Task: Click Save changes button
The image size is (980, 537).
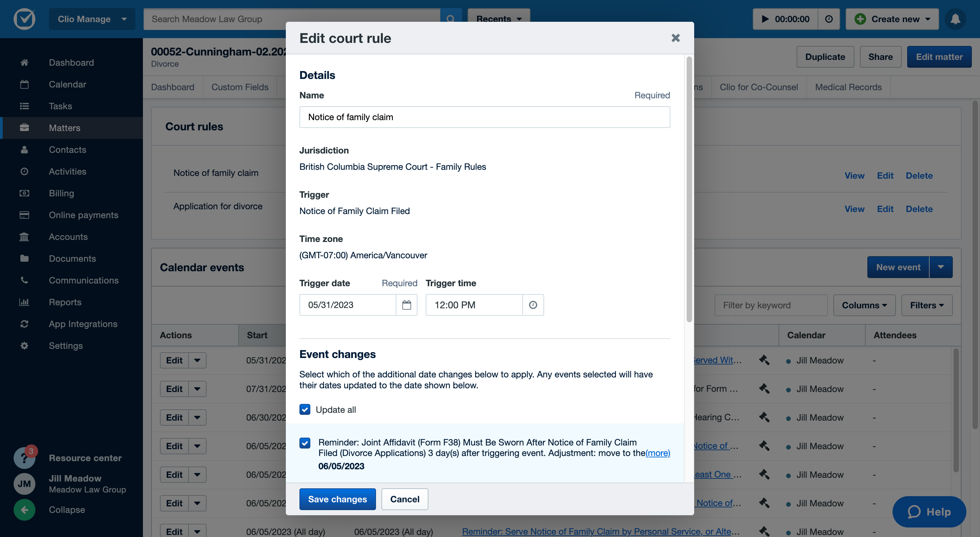Action: click(337, 499)
